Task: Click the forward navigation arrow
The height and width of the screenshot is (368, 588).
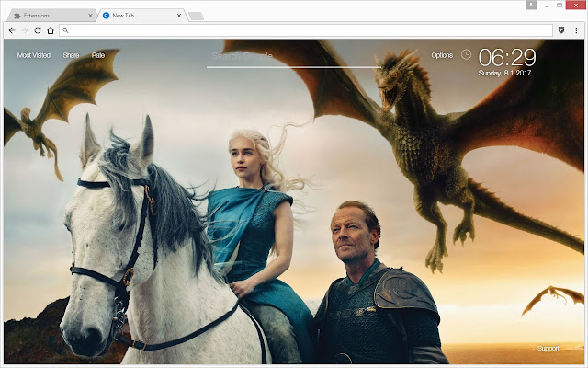Action: click(x=25, y=30)
